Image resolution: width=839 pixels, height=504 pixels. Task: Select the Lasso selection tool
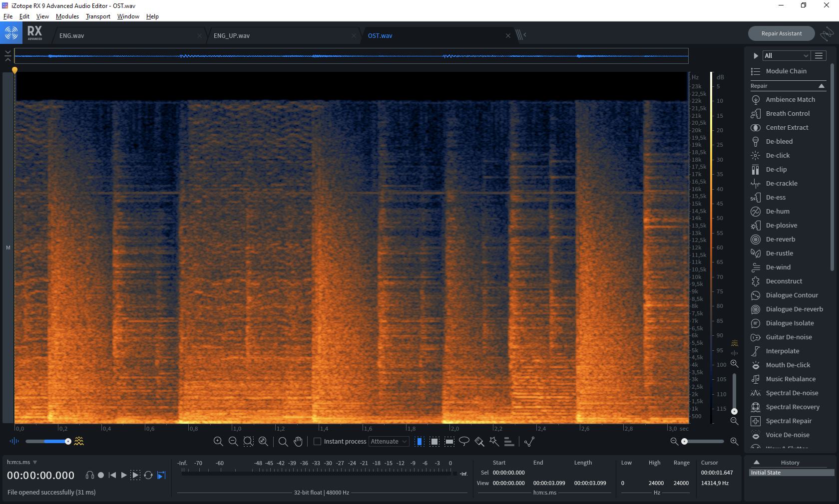pos(464,442)
